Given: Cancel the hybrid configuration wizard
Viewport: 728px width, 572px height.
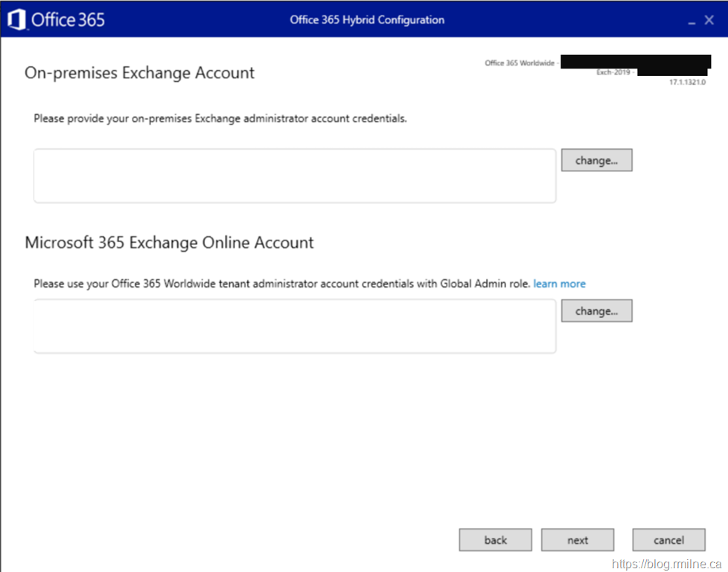Looking at the screenshot, I should (668, 540).
